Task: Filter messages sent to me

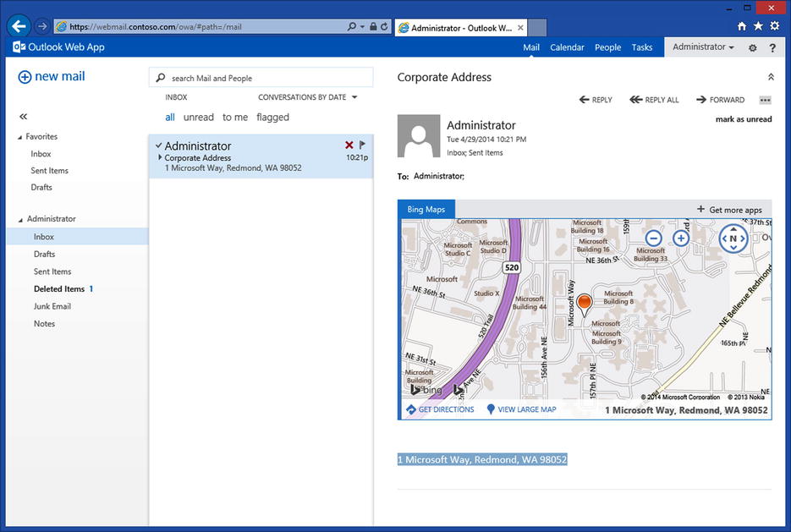Action: (x=235, y=118)
